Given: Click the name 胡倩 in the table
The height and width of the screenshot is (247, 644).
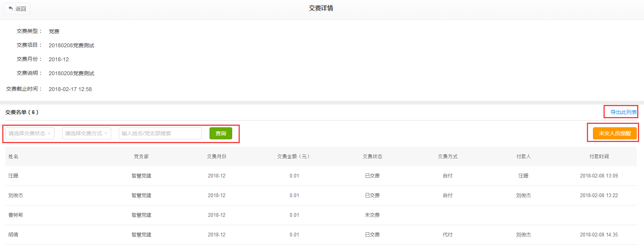Looking at the screenshot, I should click(13, 235).
